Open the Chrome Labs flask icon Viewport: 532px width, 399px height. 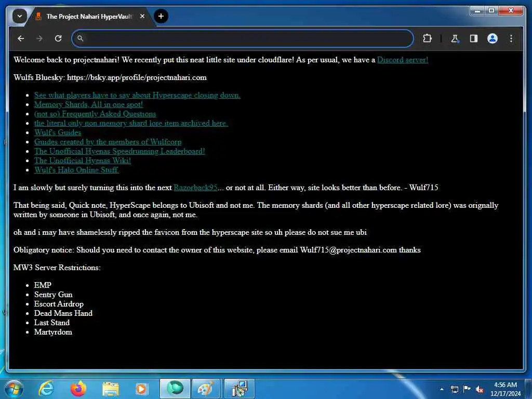pos(455,38)
